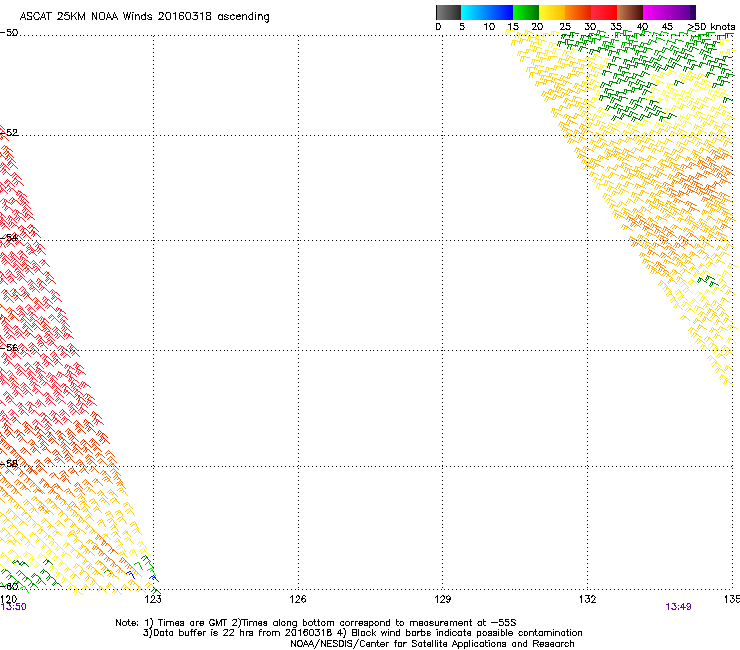This screenshot has width=740, height=650.
Task: Click the '-50' latitude label
Action: 9,33
